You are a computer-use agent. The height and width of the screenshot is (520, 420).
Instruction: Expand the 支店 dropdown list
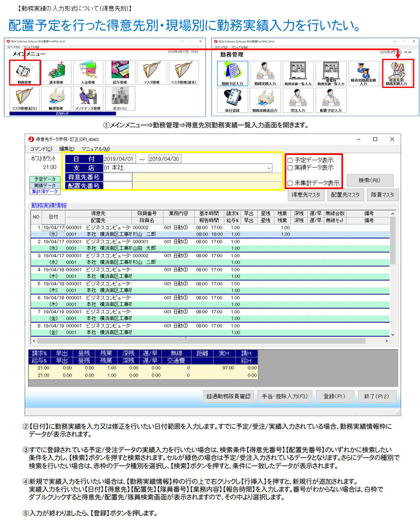(x=269, y=168)
